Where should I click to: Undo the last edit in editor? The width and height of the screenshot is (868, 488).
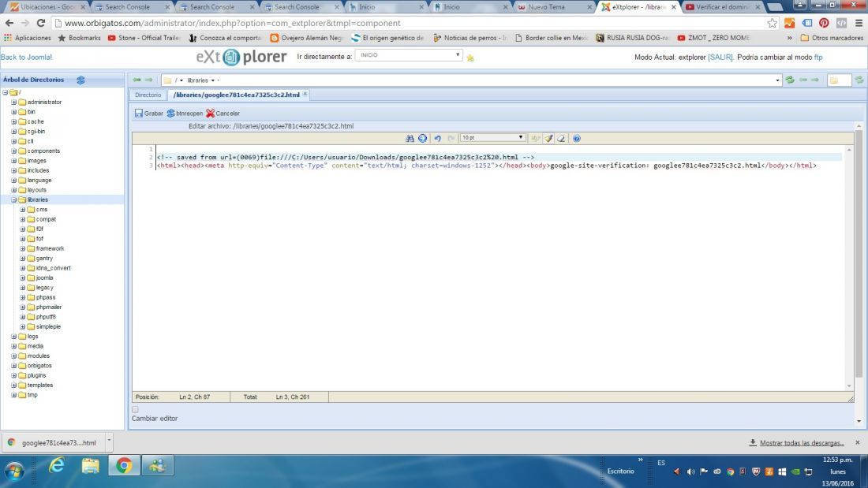point(437,138)
